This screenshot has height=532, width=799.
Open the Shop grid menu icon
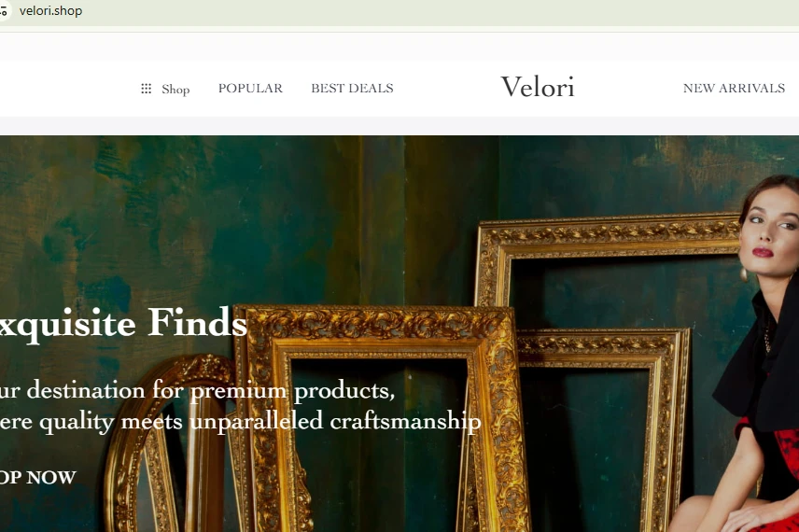click(146, 89)
